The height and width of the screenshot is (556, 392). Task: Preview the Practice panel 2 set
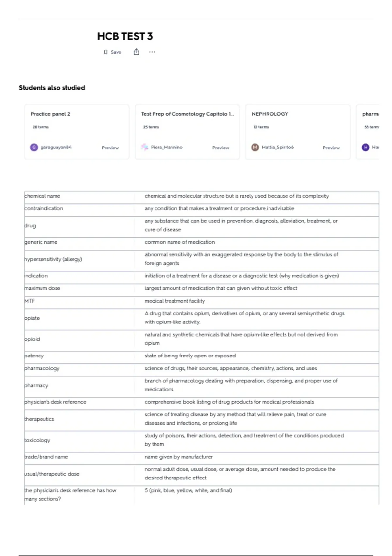110,148
